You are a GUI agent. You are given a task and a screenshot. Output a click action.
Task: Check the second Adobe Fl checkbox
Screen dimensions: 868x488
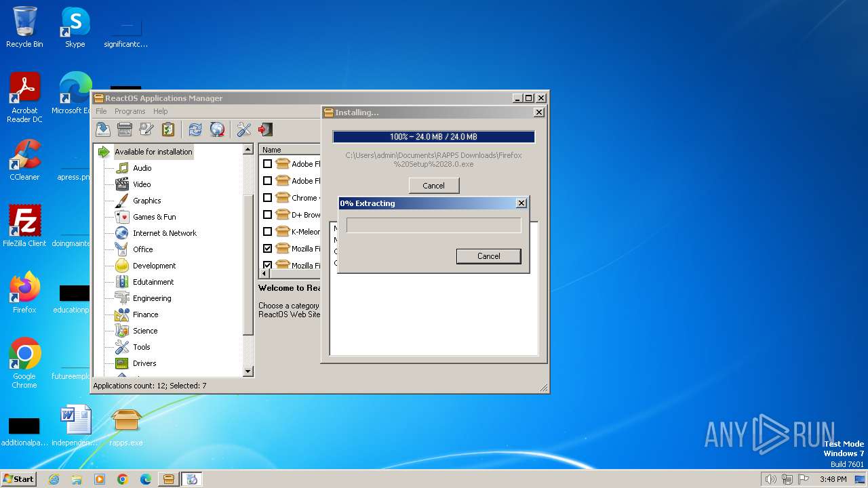point(267,181)
